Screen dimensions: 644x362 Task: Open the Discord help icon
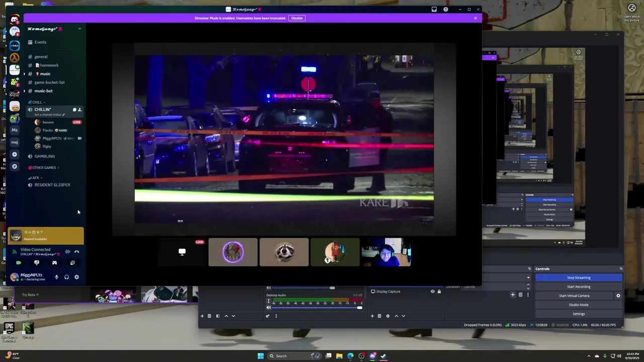446,9
